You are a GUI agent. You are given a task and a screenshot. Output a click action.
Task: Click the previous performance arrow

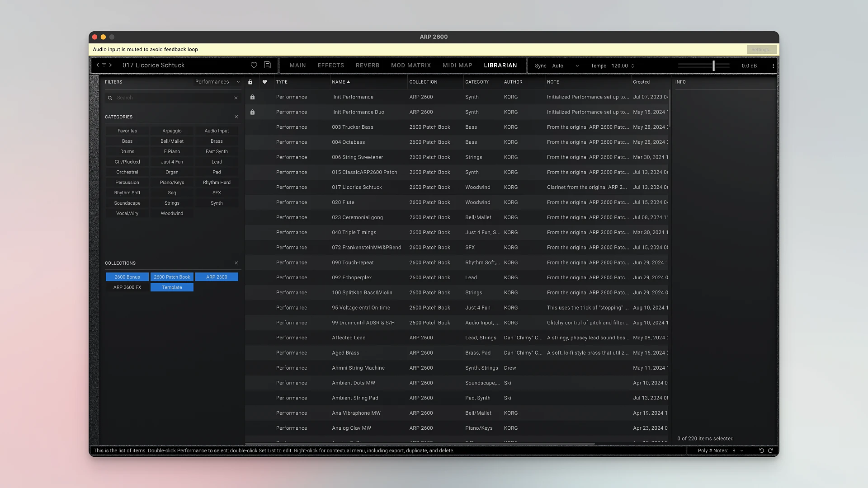(x=98, y=65)
